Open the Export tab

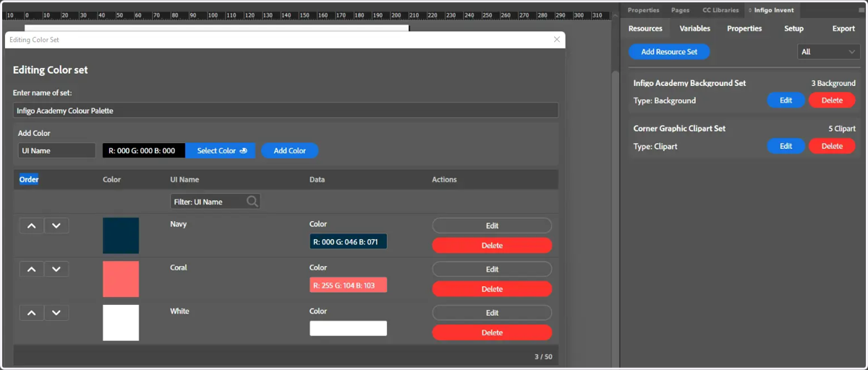tap(843, 28)
